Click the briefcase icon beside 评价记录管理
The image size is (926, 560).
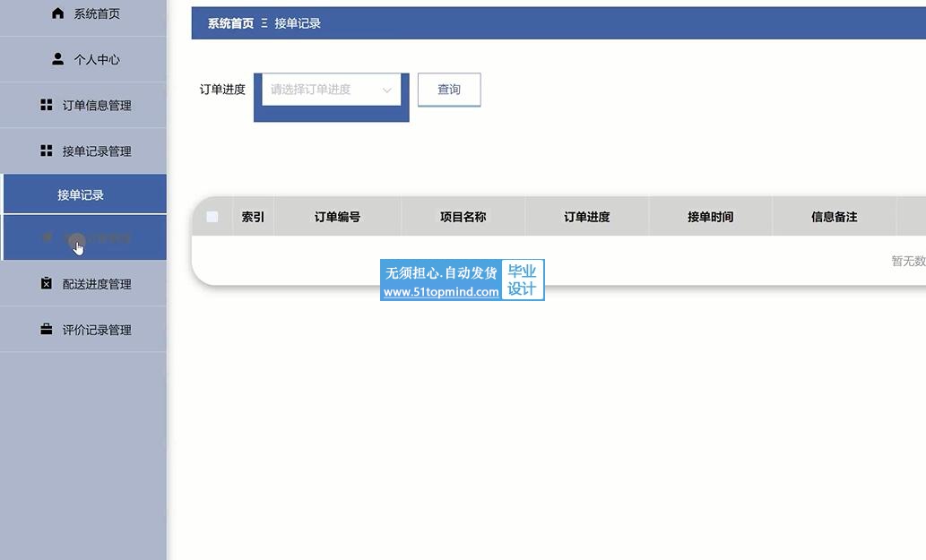(x=46, y=329)
